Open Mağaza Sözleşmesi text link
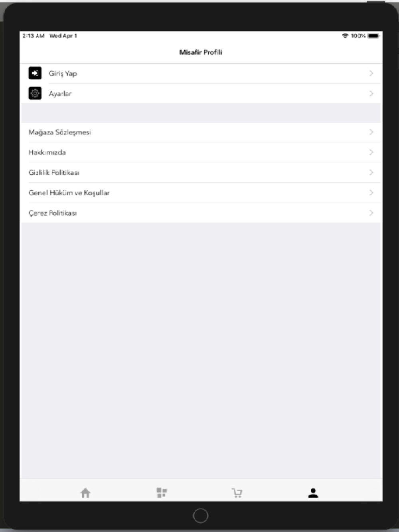 [x=60, y=132]
